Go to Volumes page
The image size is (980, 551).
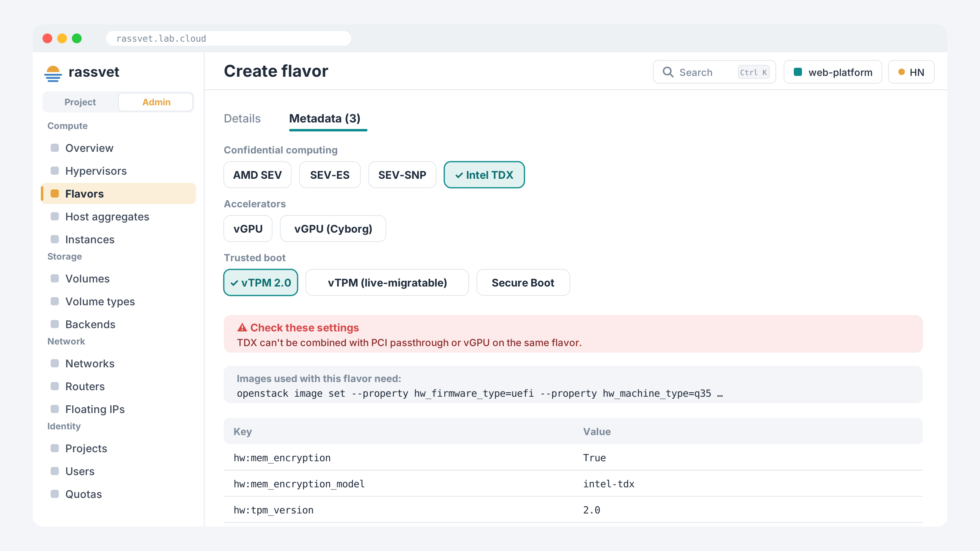(118, 278)
